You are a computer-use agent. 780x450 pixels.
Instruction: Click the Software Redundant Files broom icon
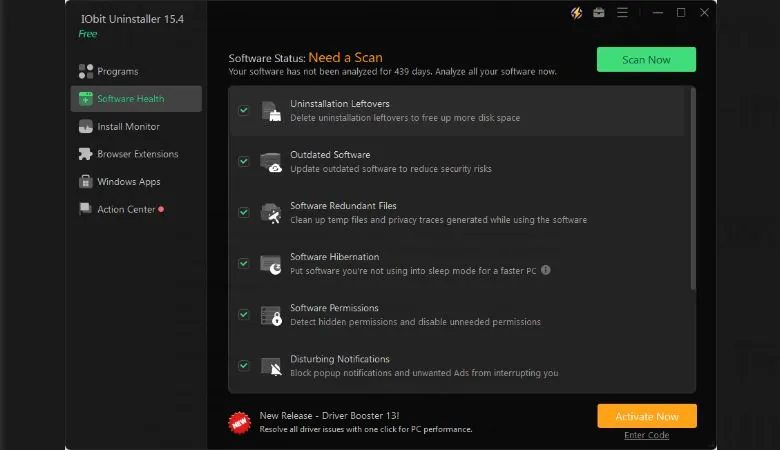click(x=271, y=213)
